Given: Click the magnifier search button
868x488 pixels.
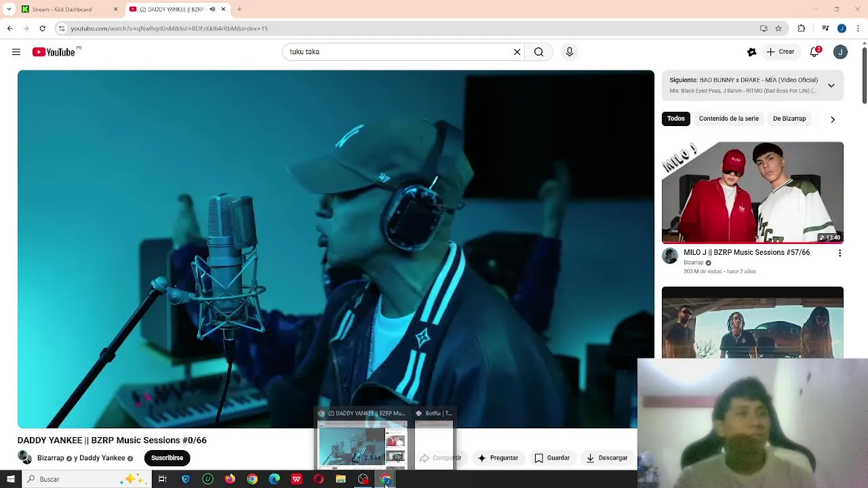Looking at the screenshot, I should click(x=538, y=52).
